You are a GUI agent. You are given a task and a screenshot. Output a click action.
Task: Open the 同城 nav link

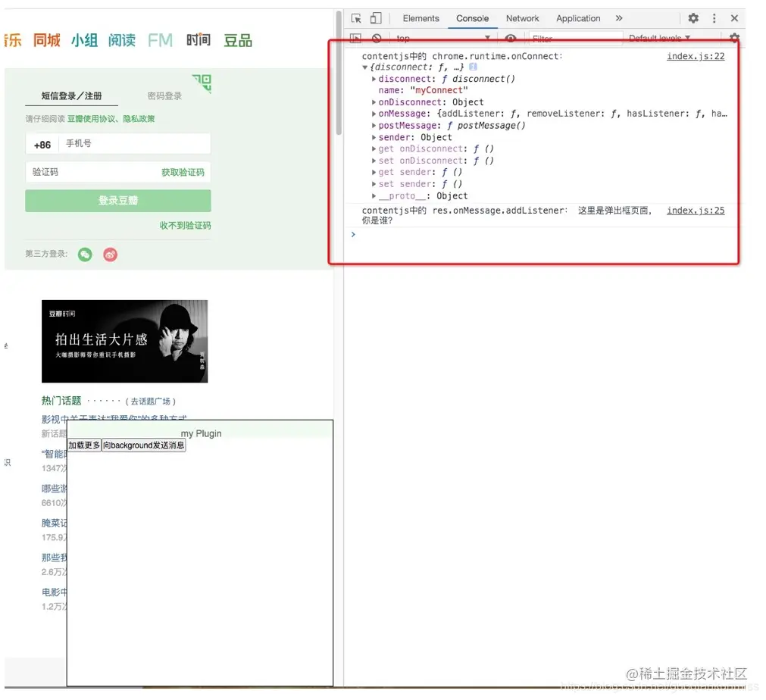[47, 40]
